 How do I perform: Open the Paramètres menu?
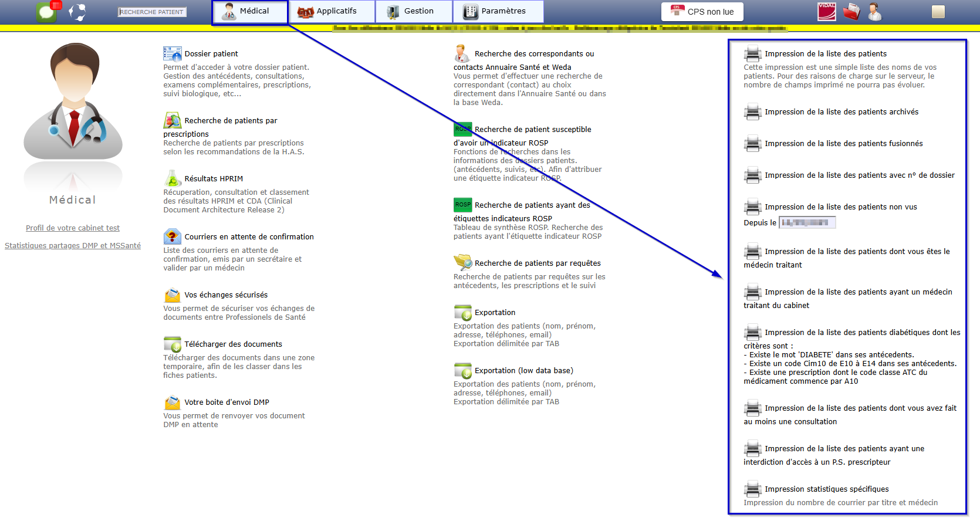coord(498,11)
